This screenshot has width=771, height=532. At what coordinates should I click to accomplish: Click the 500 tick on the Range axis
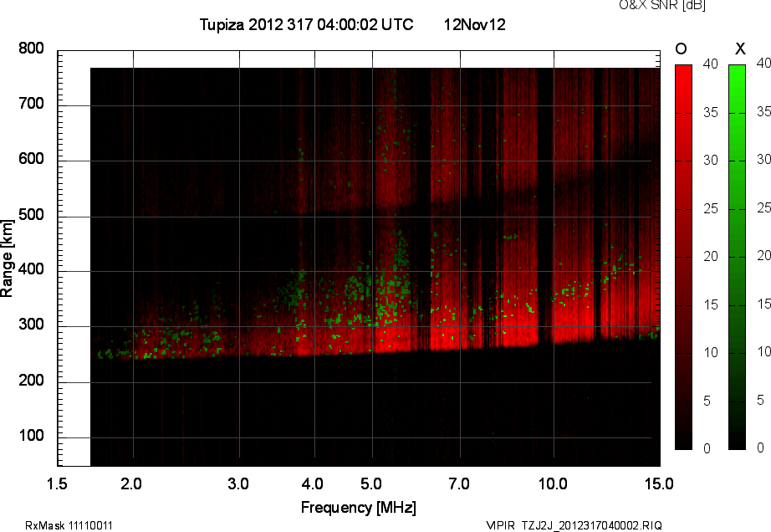[31, 216]
